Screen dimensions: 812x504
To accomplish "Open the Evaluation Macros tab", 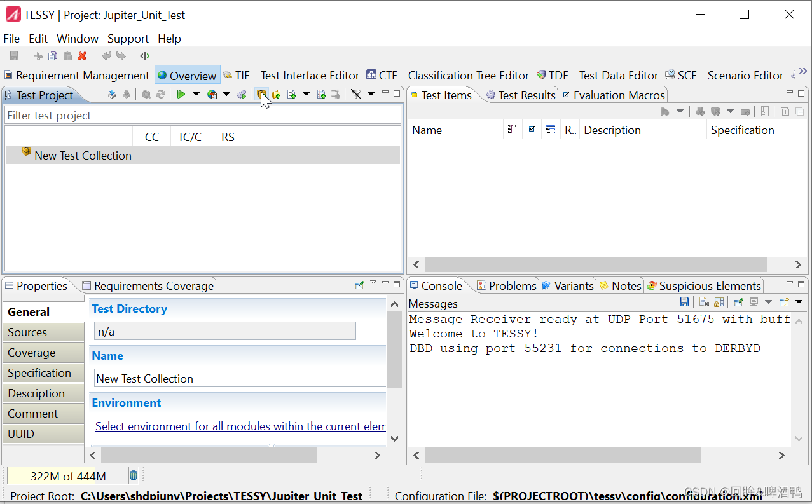I will [614, 95].
